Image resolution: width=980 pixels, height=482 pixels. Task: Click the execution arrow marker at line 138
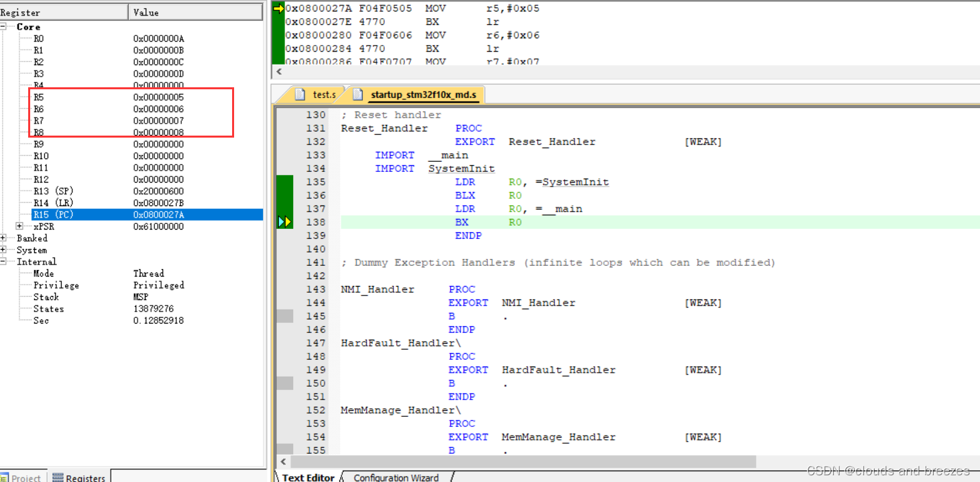(285, 222)
